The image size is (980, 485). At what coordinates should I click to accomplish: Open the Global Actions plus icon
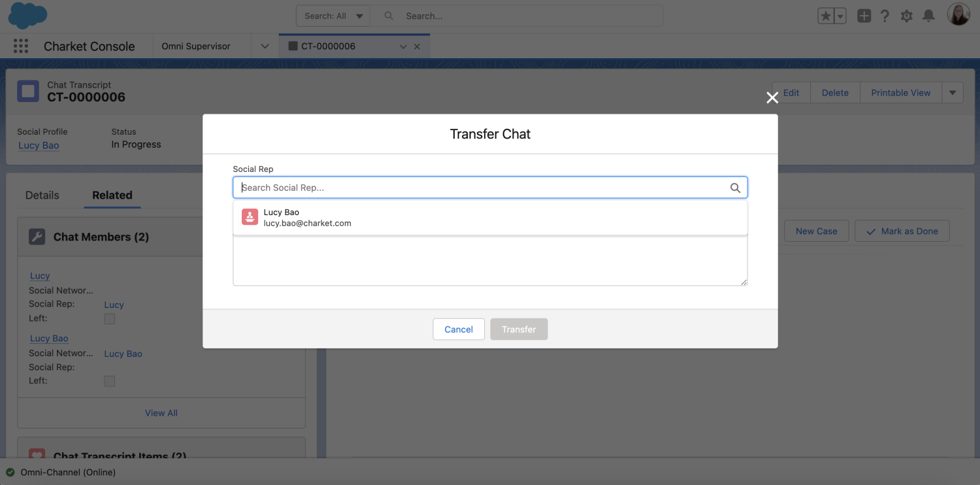pyautogui.click(x=864, y=16)
